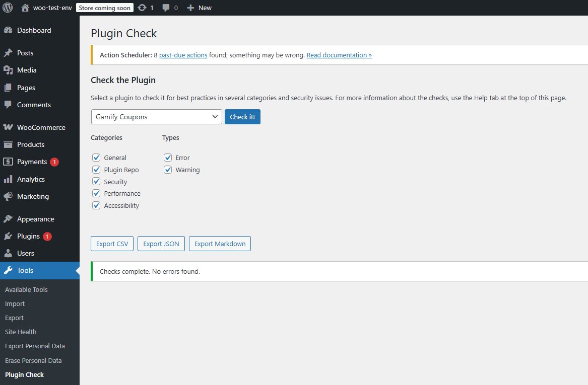Screen dimensions: 588x385
Task: Click the Plugins plug icon
Action: (x=8, y=237)
